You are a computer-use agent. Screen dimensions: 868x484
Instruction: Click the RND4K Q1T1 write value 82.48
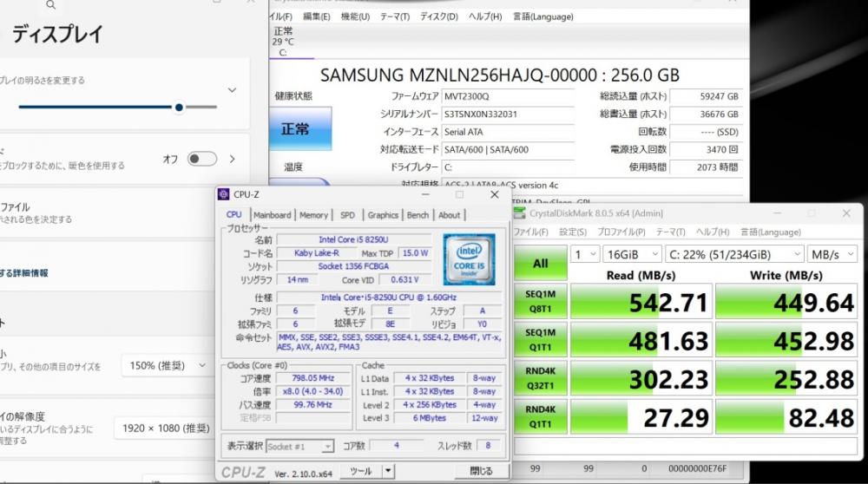[785, 416]
